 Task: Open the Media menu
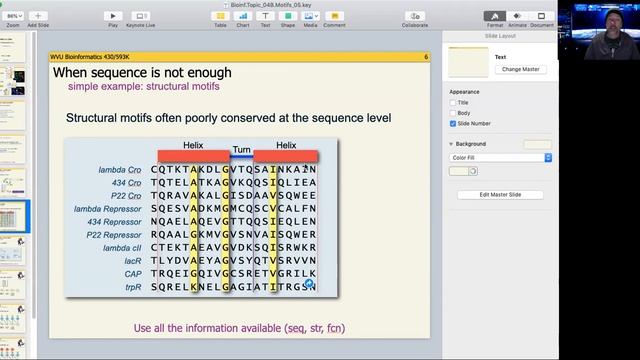point(310,16)
